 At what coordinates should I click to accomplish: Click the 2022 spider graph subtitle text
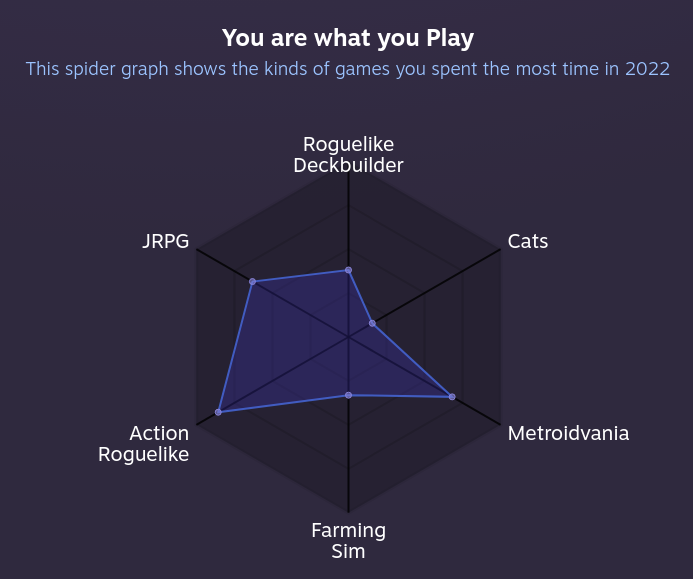click(347, 69)
